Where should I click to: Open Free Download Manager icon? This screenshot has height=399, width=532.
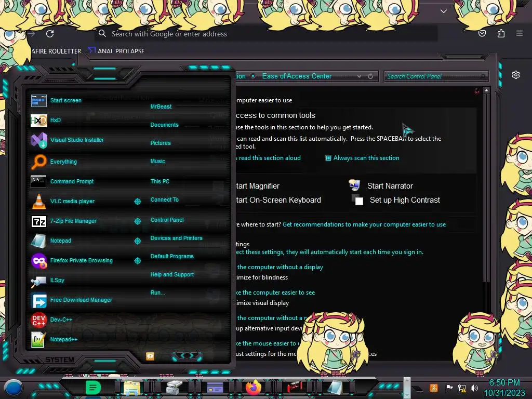coord(38,300)
